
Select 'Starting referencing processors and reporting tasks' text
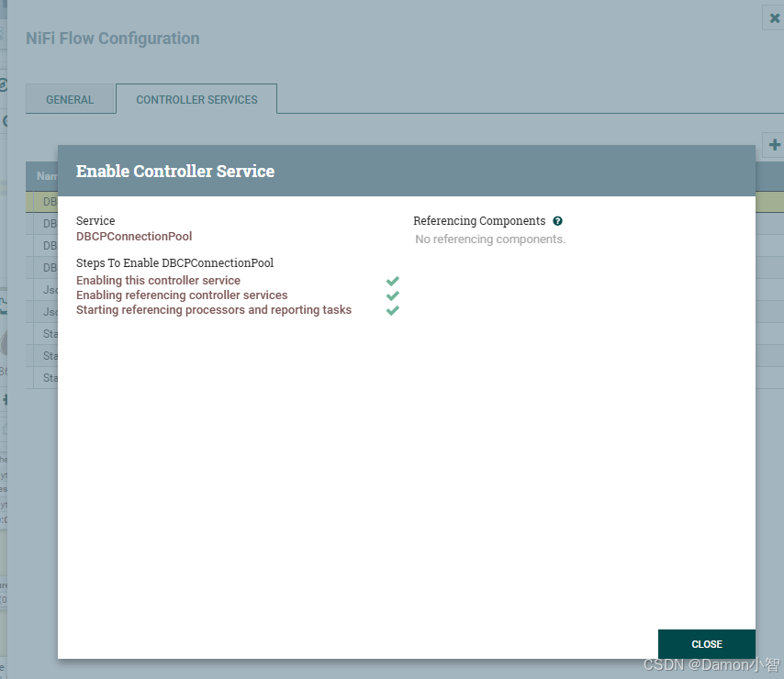point(214,310)
